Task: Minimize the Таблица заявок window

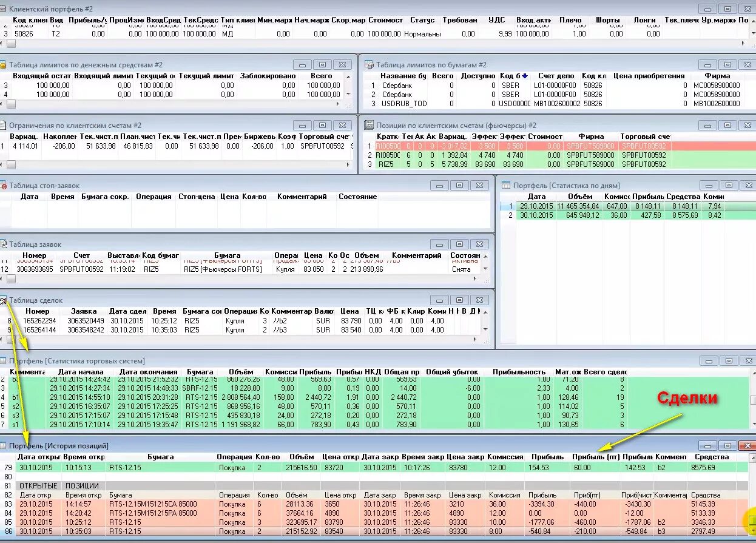Action: (439, 244)
